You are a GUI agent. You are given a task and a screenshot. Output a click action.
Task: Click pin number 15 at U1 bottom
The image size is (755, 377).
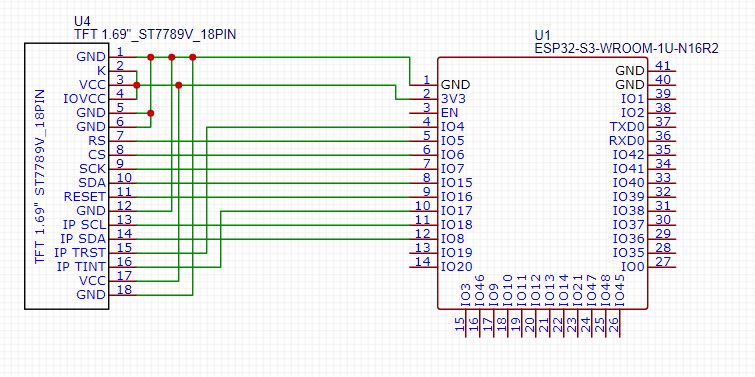tap(459, 325)
